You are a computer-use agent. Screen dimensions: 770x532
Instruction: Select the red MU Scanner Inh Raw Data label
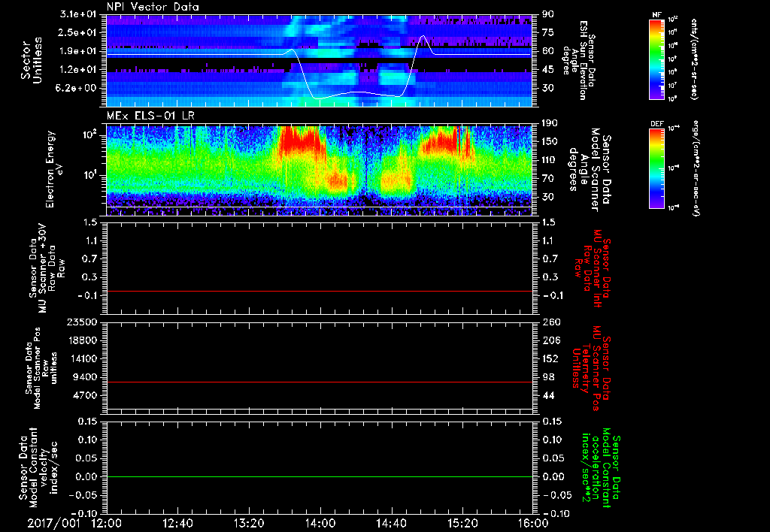pyautogui.click(x=593, y=268)
